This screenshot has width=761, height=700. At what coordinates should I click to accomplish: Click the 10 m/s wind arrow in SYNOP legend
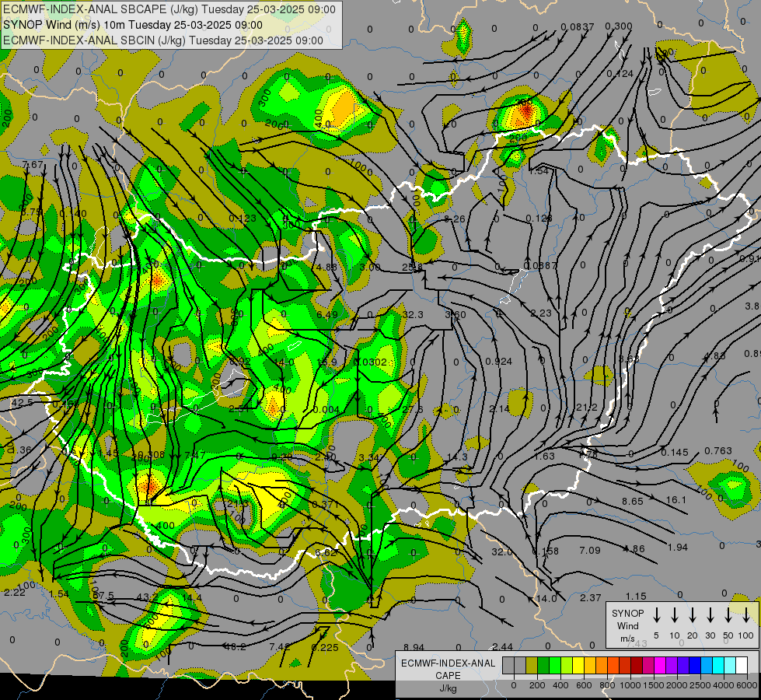coord(675,615)
